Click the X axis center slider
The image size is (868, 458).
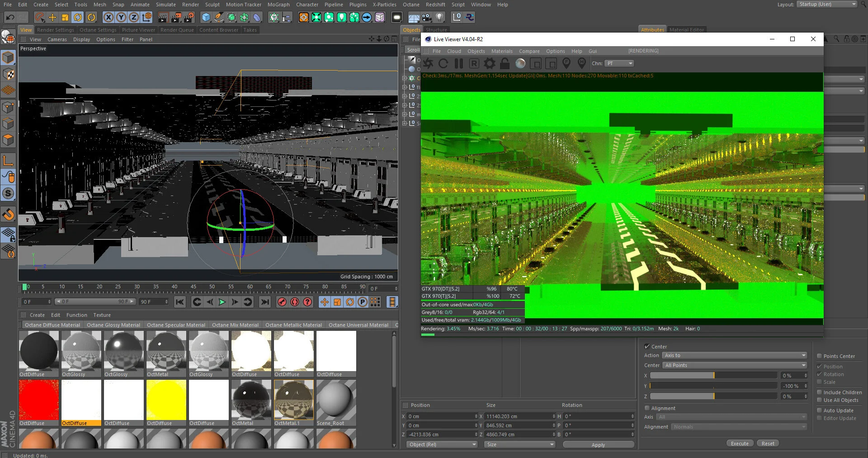pyautogui.click(x=713, y=376)
